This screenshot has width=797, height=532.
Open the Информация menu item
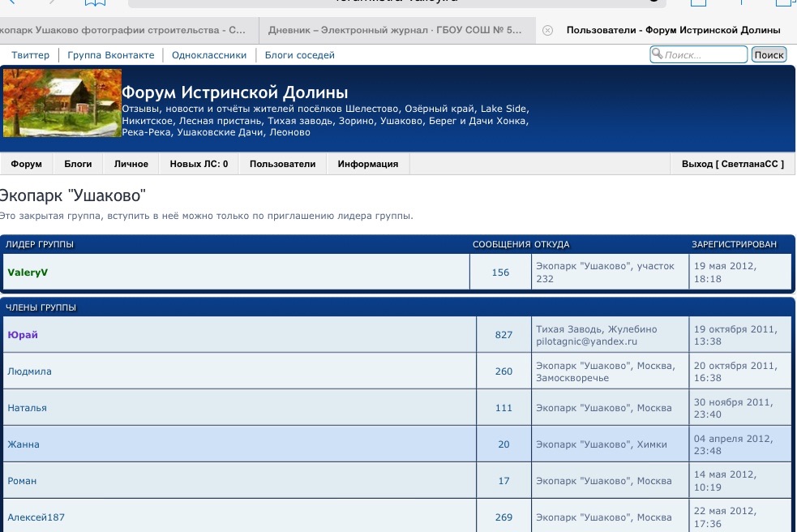coord(368,164)
